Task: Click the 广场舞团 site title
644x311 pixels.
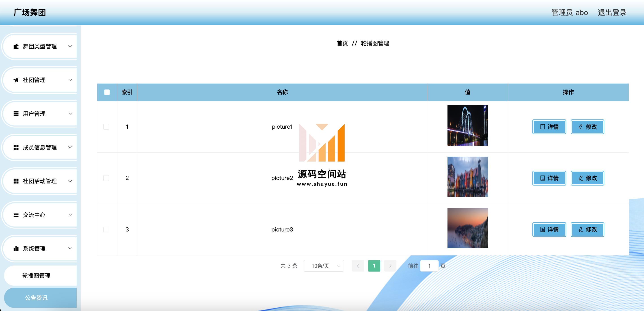Action: 30,13
